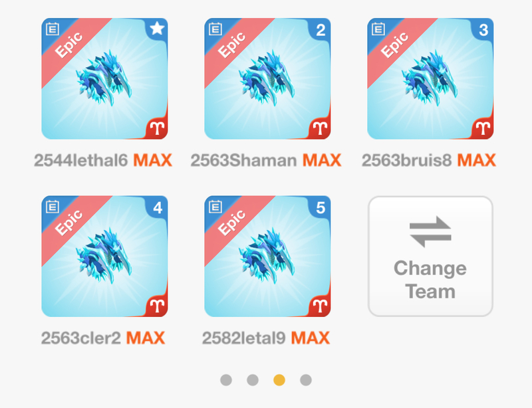Viewport: 532px width, 408px height.
Task: Open the 2563bruis8 dragon thumbnail
Action: click(430, 78)
